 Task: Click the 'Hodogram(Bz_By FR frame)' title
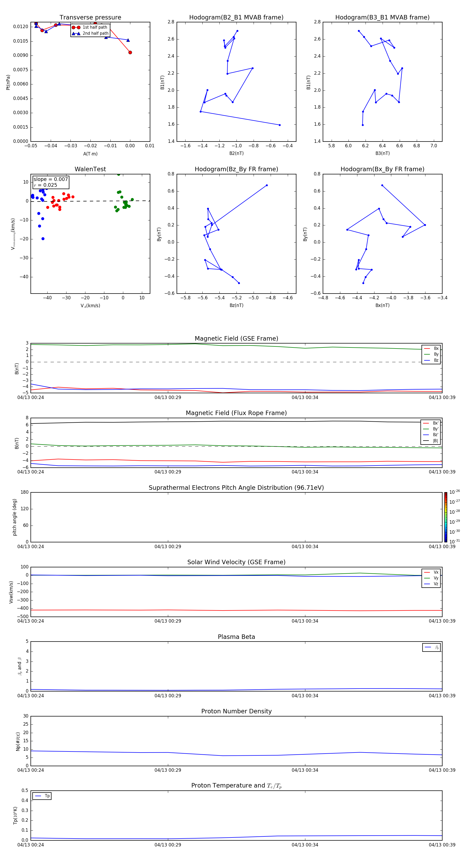[x=236, y=169]
